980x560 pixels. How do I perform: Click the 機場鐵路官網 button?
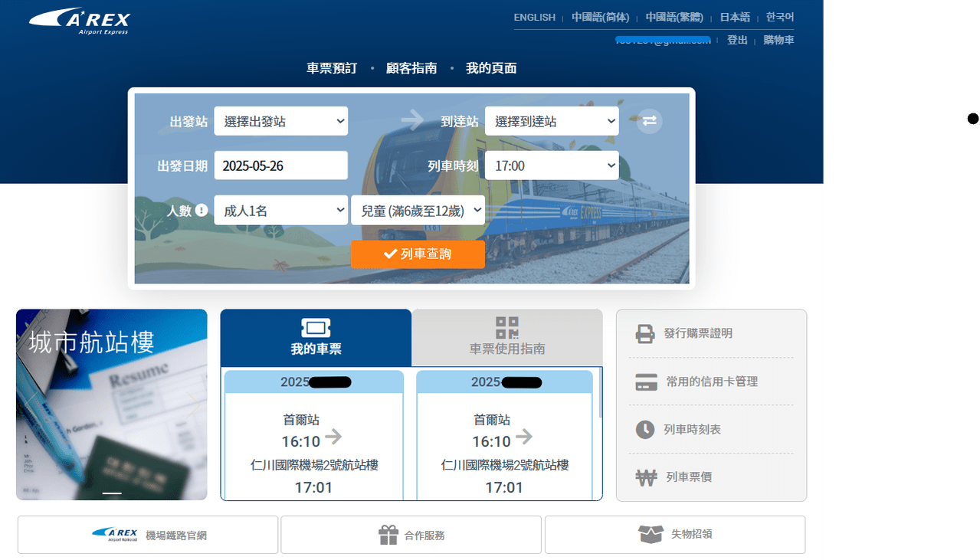coord(148,535)
